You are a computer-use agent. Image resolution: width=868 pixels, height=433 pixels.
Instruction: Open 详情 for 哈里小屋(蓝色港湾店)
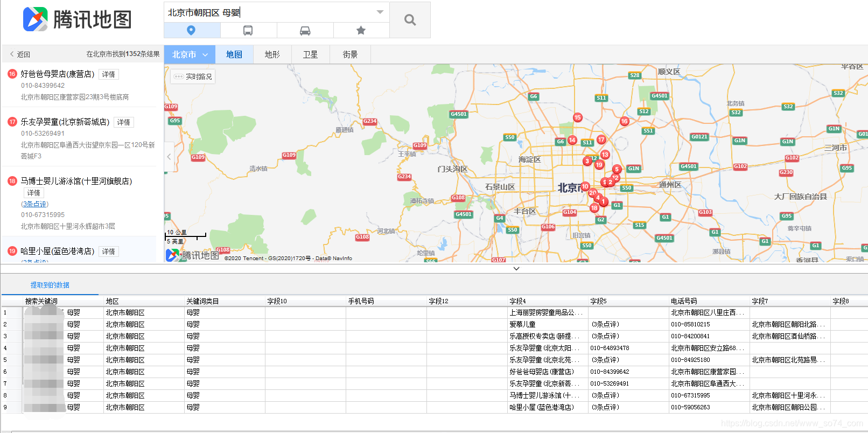coord(109,252)
